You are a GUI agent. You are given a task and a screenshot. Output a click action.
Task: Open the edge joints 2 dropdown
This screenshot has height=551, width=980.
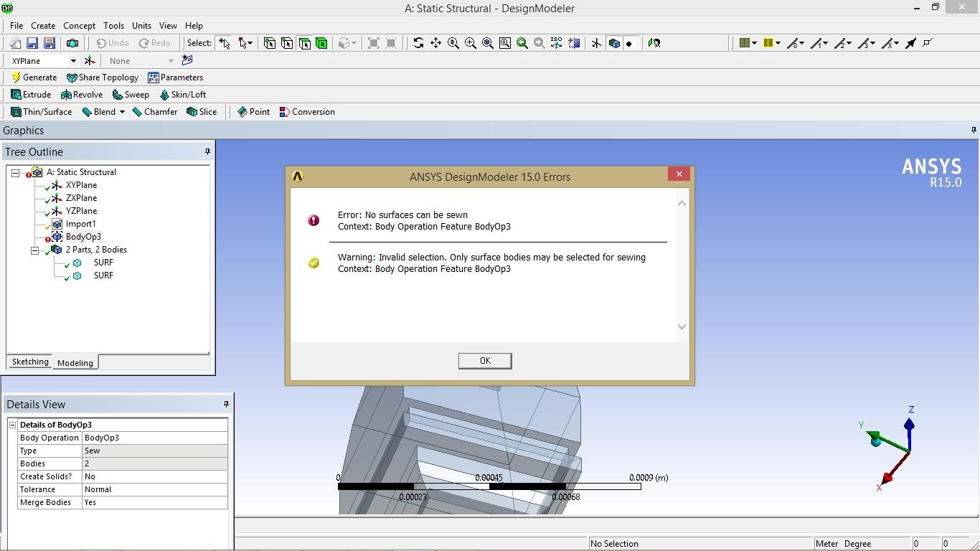click(843, 43)
